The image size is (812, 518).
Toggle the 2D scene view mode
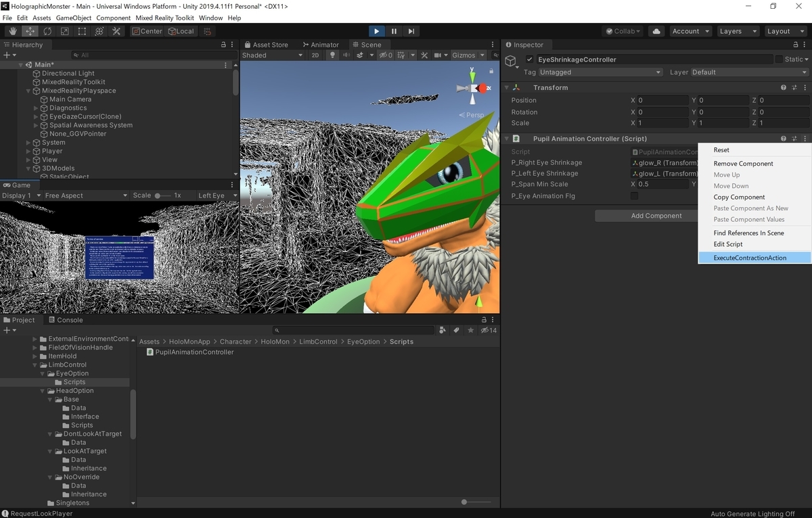pos(315,55)
